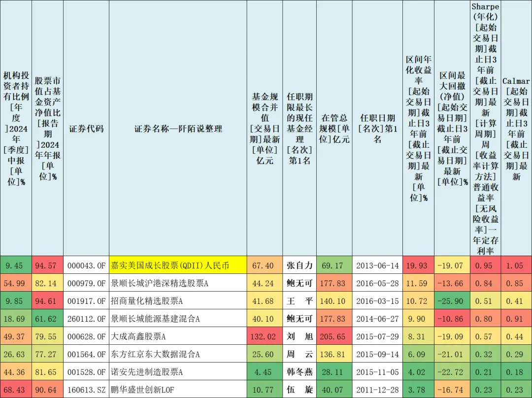Select security code 000043.OF

(86, 265)
